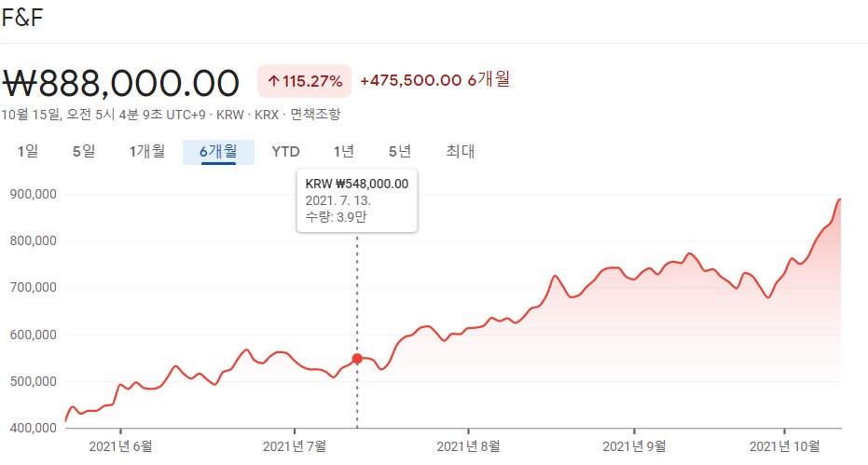This screenshot has width=868, height=465.
Task: Show the 최대 (max) time range
Action: click(x=460, y=151)
